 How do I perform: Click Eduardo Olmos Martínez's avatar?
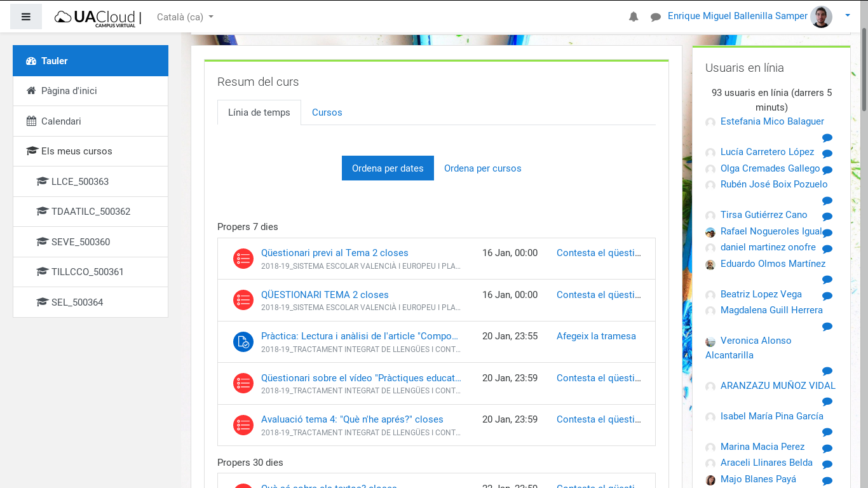tap(710, 264)
